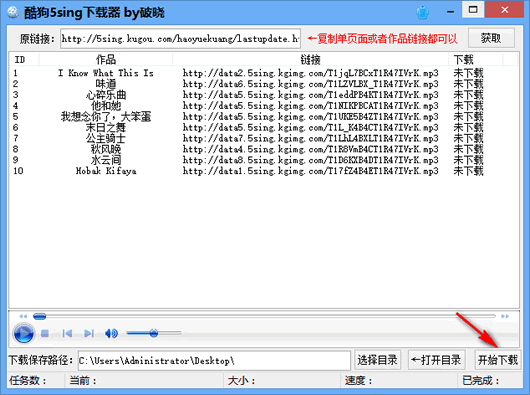
Task: Click the link ending T1L_K4B4CT1R47IVrK.mp3
Action: (311, 127)
